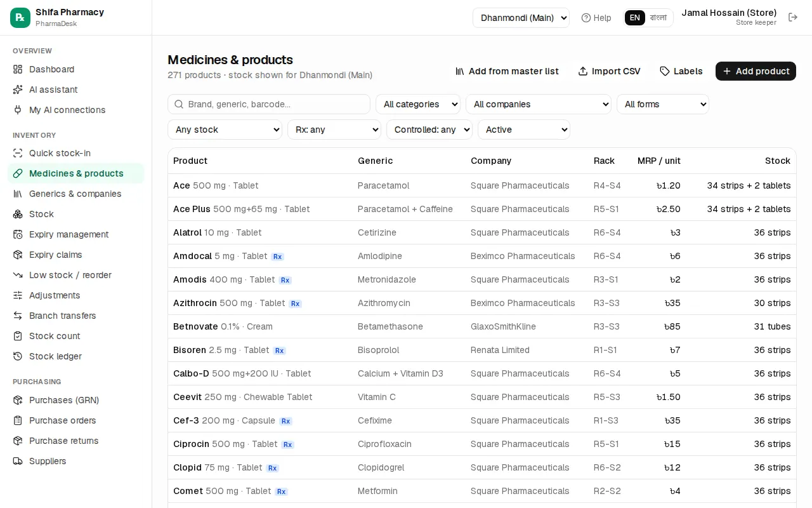Click the Labels button
Viewport: 812px width, 508px height.
681,71
